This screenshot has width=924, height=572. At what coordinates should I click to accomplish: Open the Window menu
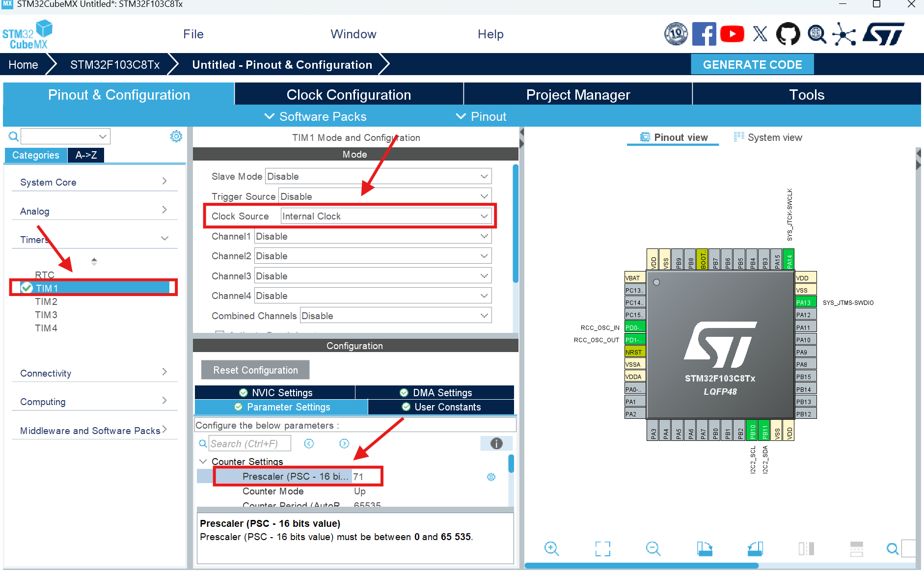tap(353, 34)
